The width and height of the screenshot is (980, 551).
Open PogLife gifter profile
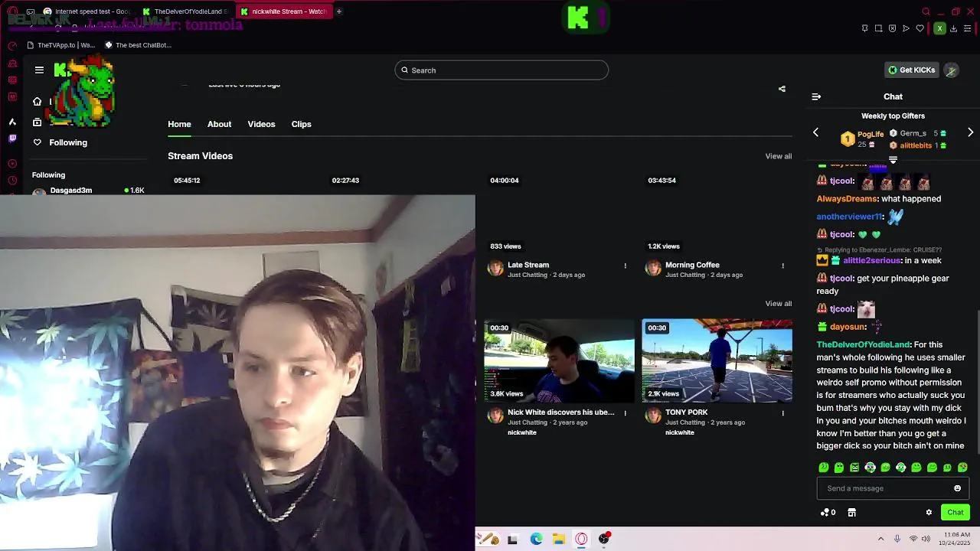coord(871,134)
